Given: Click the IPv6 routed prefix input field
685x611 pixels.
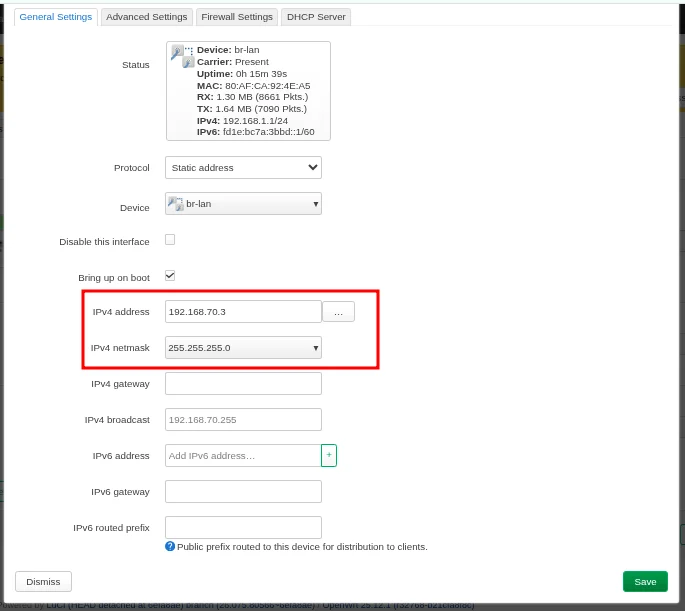Looking at the screenshot, I should (243, 528).
